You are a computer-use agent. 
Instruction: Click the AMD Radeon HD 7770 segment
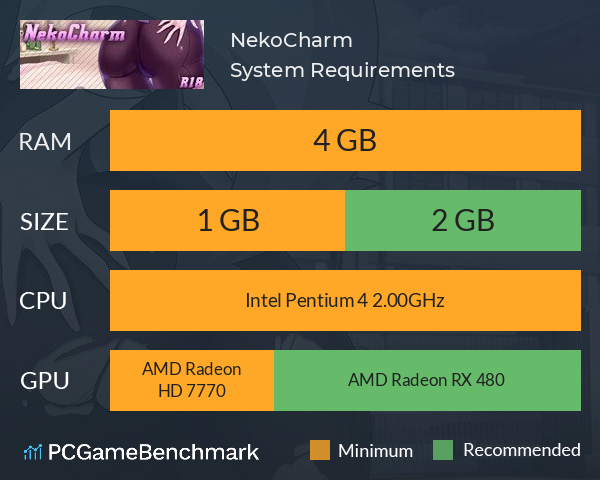(192, 380)
